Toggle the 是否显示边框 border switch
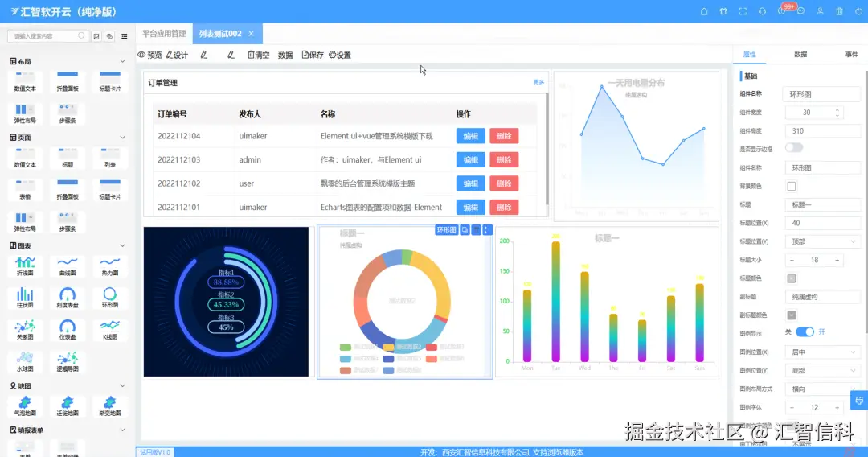The image size is (868, 457). (794, 147)
